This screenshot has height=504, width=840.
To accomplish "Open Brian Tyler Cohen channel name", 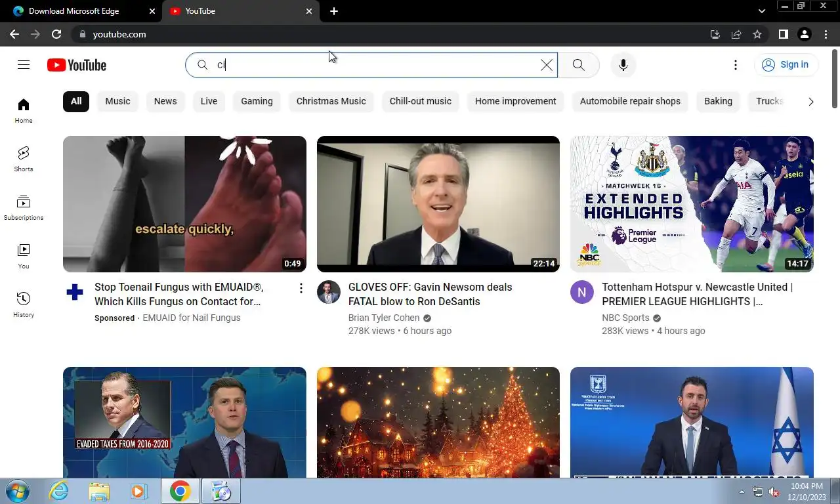I will (x=384, y=318).
